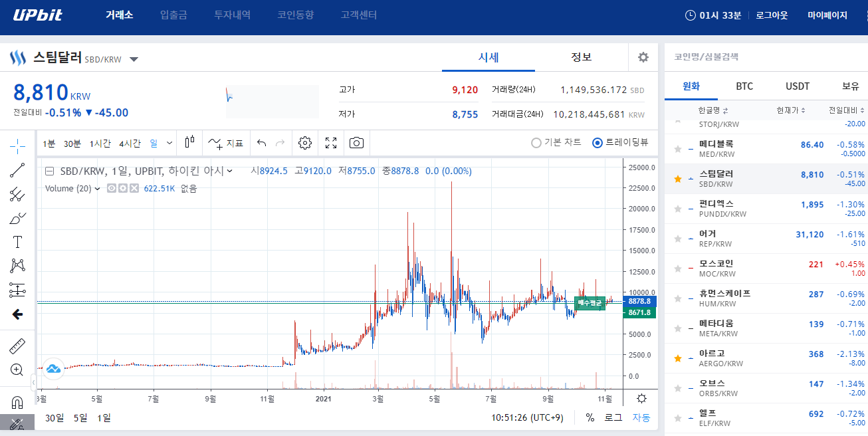Toggle percent scale % button
This screenshot has height=436, width=868.
(590, 418)
